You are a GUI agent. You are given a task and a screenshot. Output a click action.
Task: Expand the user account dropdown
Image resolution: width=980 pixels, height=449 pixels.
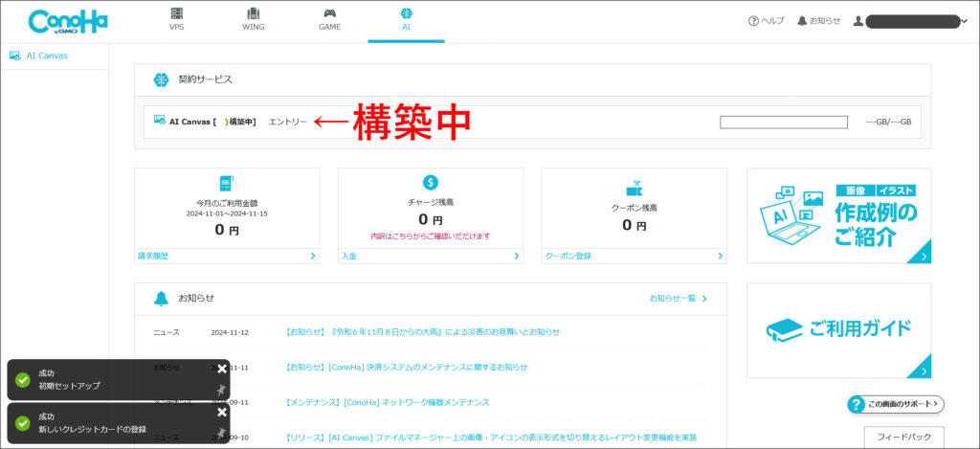coord(910,21)
